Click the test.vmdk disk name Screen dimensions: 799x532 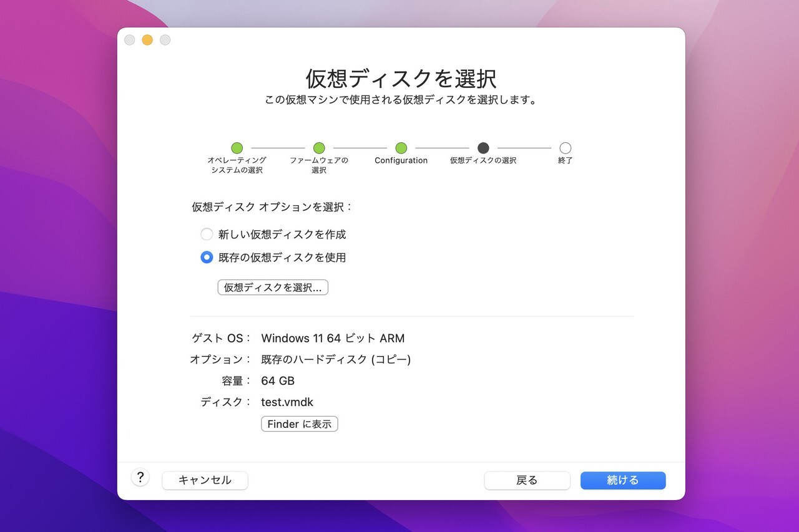coord(287,402)
